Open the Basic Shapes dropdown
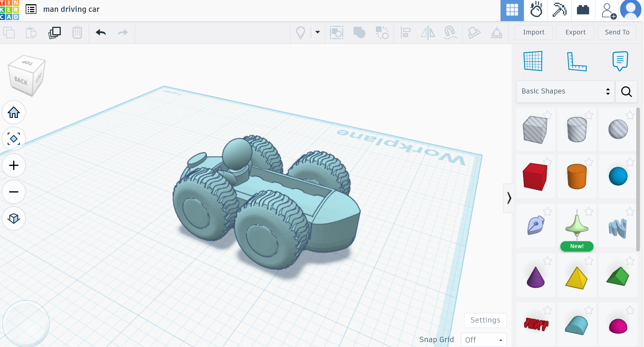Viewport: 644px width, 347px height. coord(565,91)
